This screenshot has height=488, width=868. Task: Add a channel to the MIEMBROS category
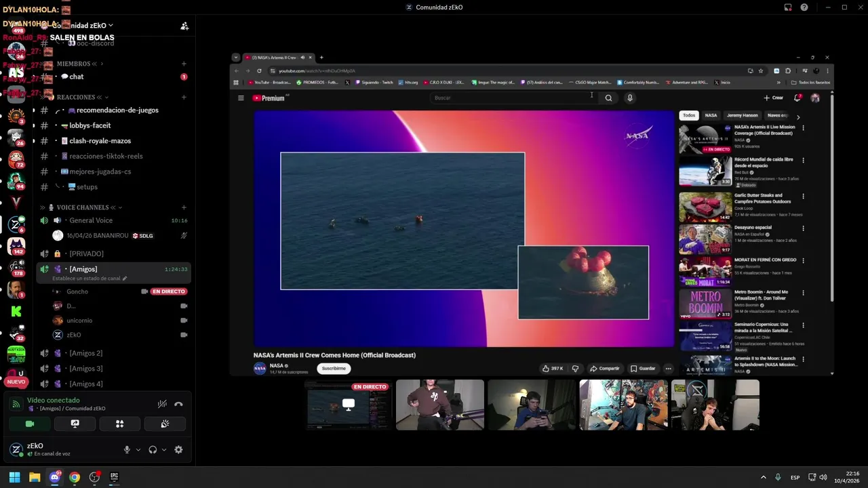(184, 64)
